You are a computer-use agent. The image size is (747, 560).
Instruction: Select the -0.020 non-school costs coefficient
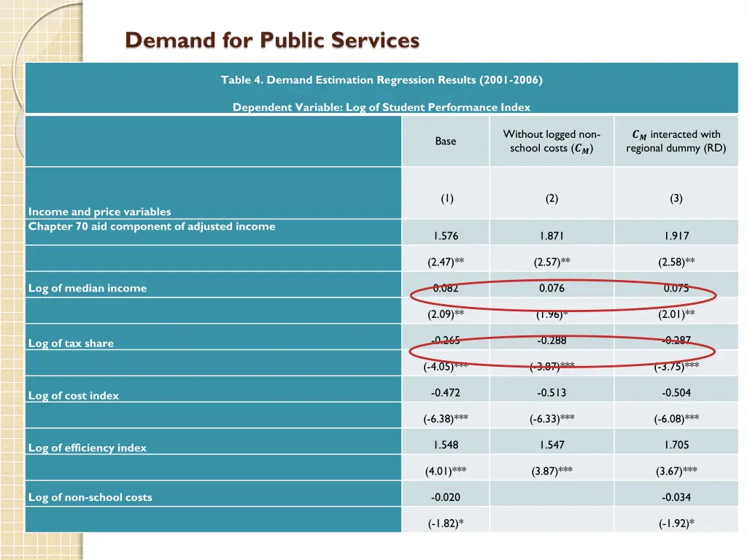[x=446, y=497]
